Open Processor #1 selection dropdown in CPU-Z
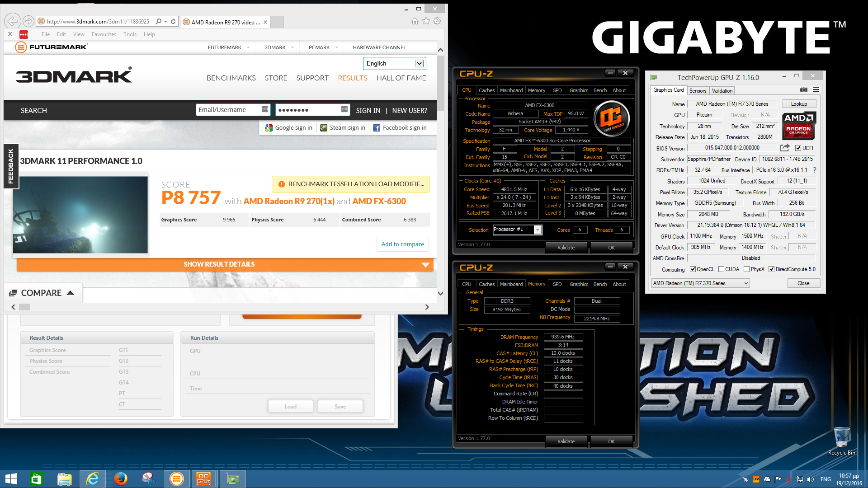This screenshot has height=488, width=868. coord(517,230)
